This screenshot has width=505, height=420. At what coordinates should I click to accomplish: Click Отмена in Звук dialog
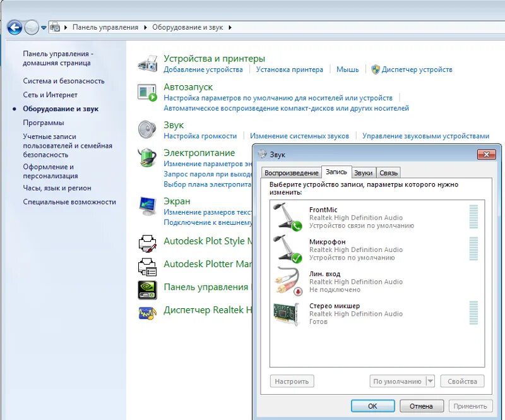coord(421,406)
